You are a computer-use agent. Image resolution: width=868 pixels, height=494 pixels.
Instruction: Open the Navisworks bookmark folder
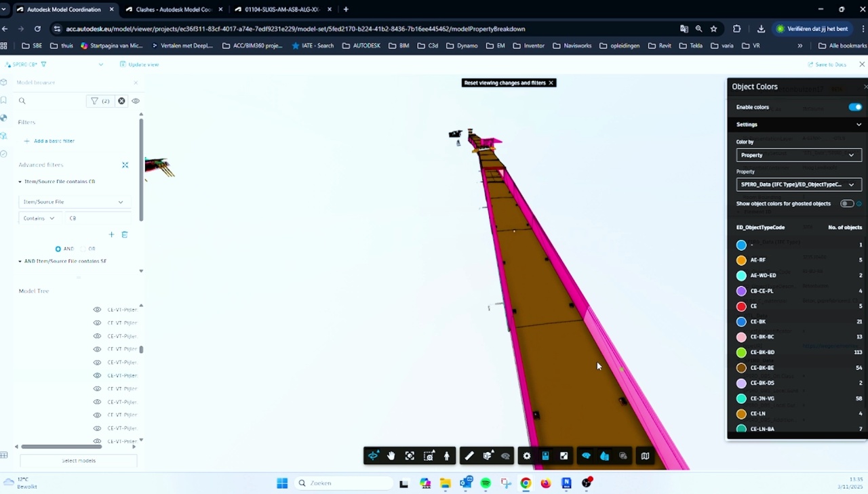pyautogui.click(x=572, y=46)
